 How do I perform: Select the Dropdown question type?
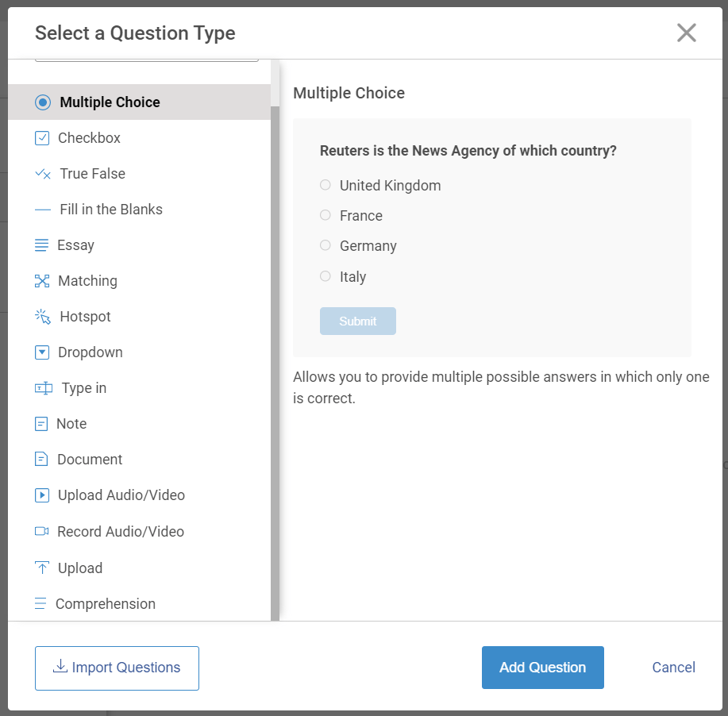click(90, 352)
